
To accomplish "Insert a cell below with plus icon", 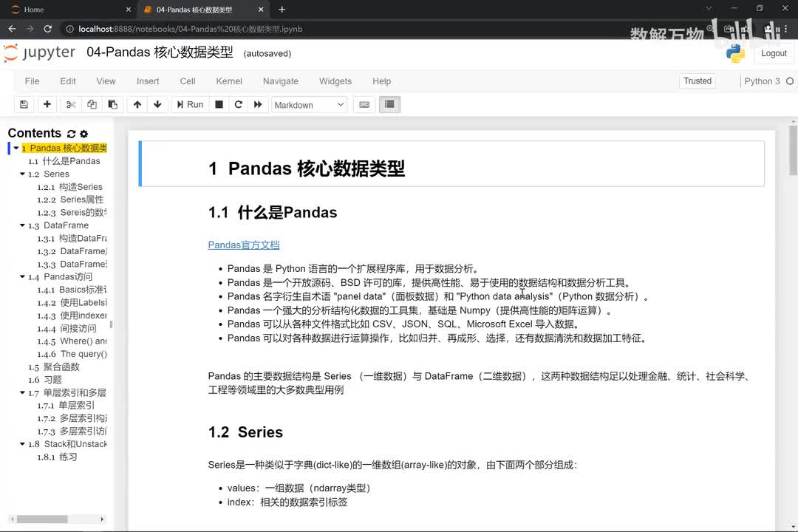I will (x=47, y=104).
